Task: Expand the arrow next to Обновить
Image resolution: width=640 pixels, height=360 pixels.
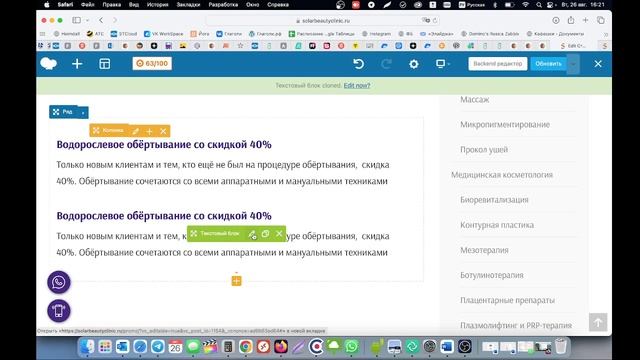Action: pyautogui.click(x=573, y=64)
